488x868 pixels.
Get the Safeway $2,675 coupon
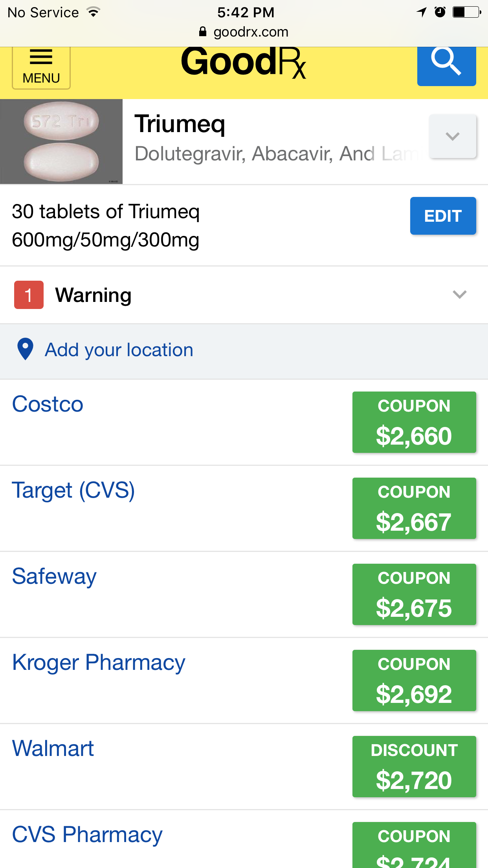(x=414, y=594)
